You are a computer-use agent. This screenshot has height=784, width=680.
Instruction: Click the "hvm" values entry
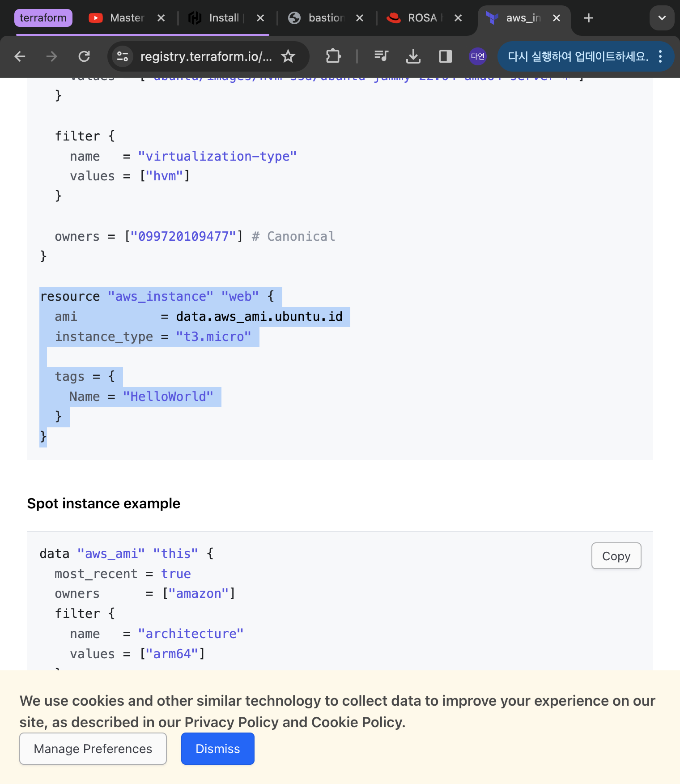tap(164, 176)
